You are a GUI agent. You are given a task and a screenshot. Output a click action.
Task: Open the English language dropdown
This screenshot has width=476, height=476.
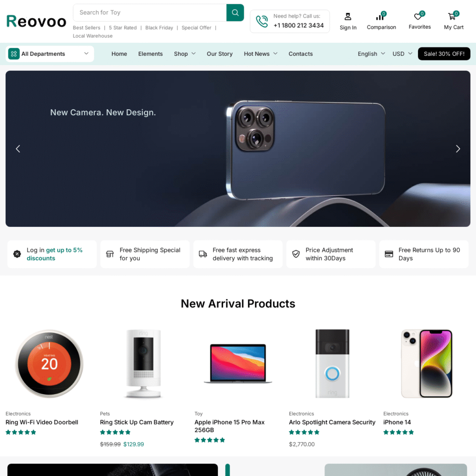coord(371,54)
